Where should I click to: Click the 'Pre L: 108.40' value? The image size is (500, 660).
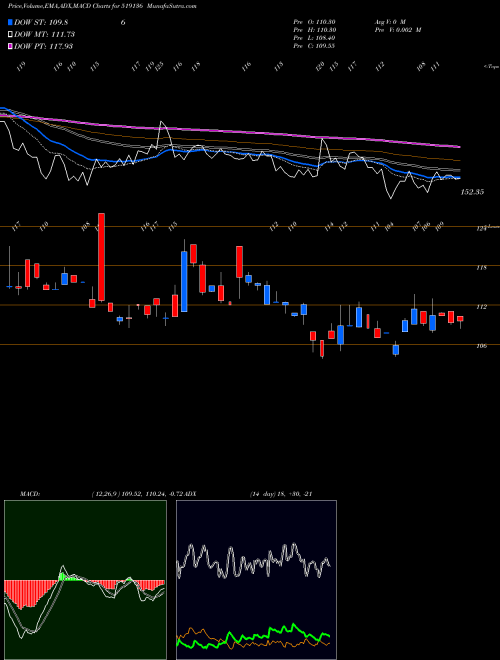[314, 38]
